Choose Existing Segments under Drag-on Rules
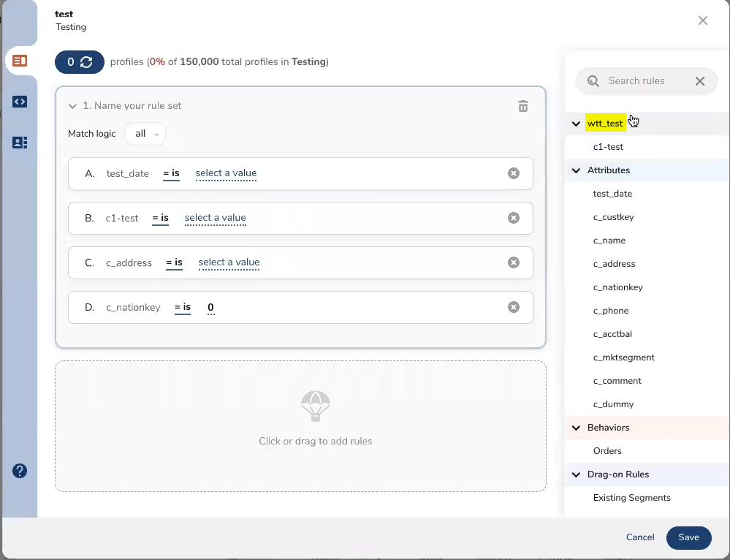This screenshot has width=730, height=560. point(631,498)
